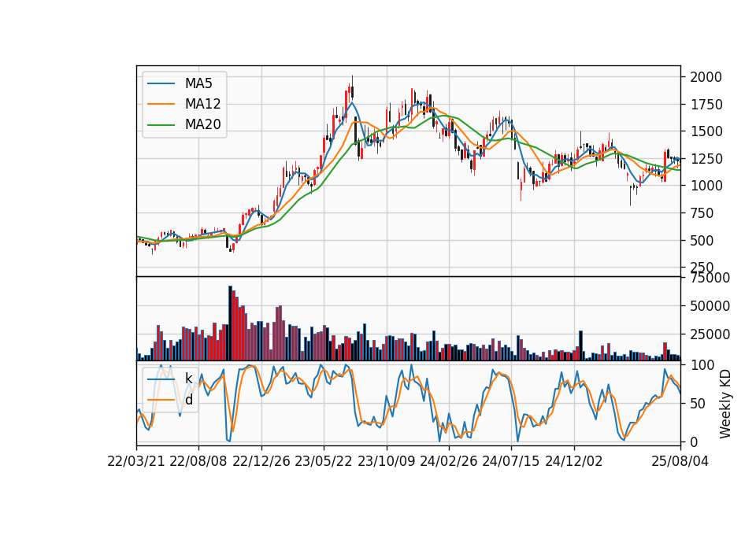Click the 75000 volume axis label
The width and height of the screenshot is (756, 543).
710,278
